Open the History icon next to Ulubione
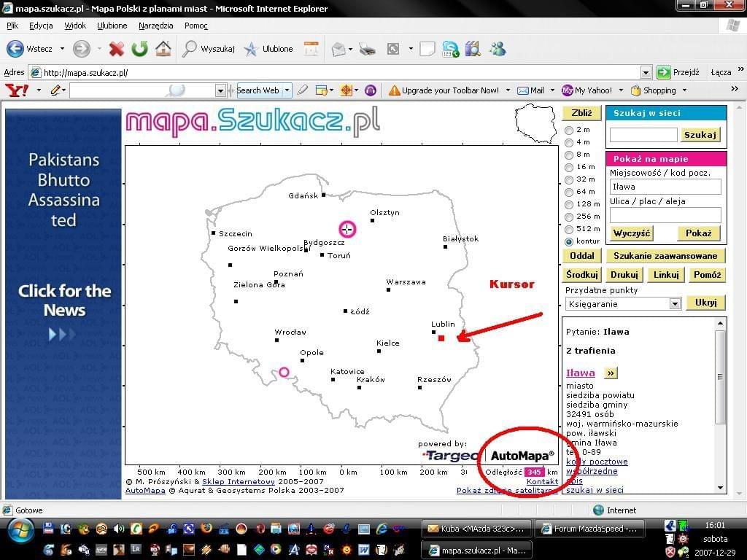Screen dimensions: 747x560 tap(311, 49)
